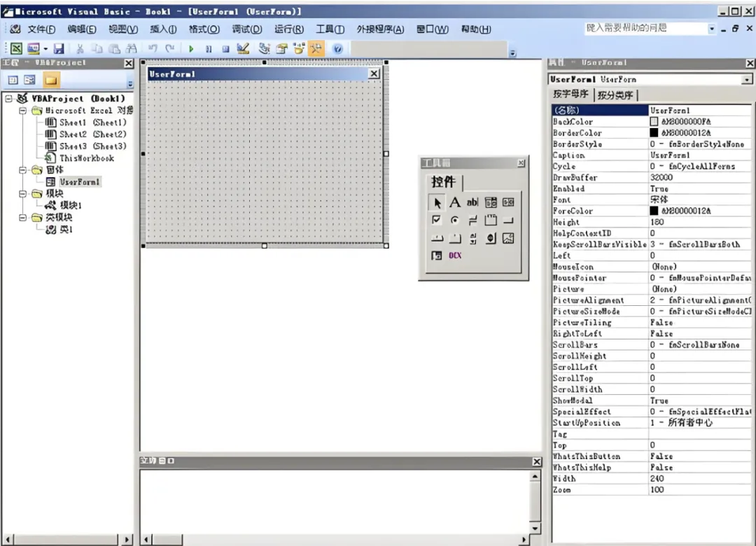Select the MultiPage tool in the toolbox
This screenshot has width=756, height=546.
[455, 238]
